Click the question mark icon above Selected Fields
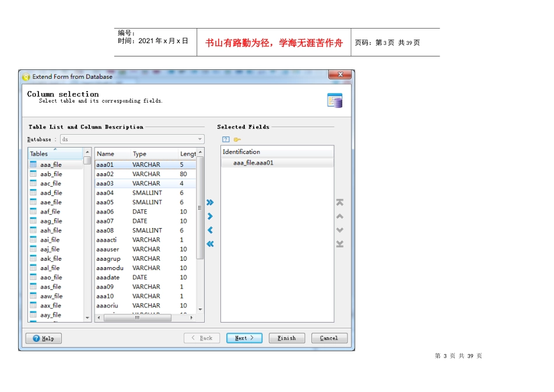554x392 pixels. click(226, 139)
